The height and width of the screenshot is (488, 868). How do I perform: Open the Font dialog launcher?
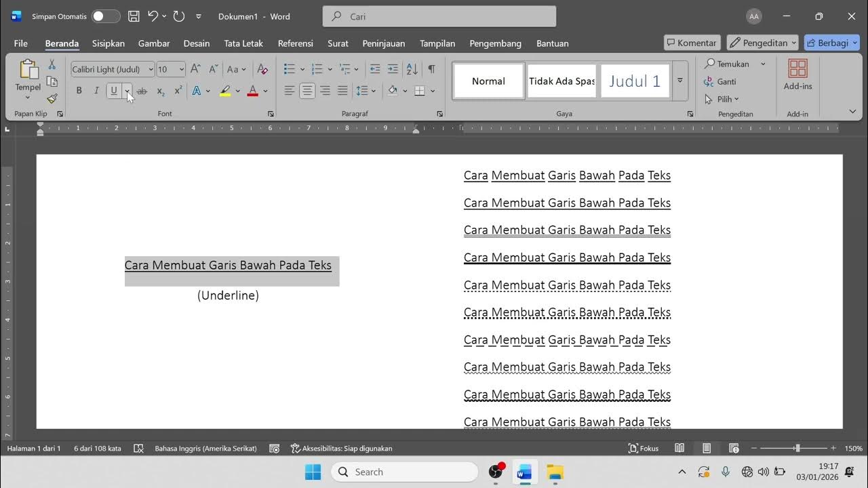coord(271,114)
